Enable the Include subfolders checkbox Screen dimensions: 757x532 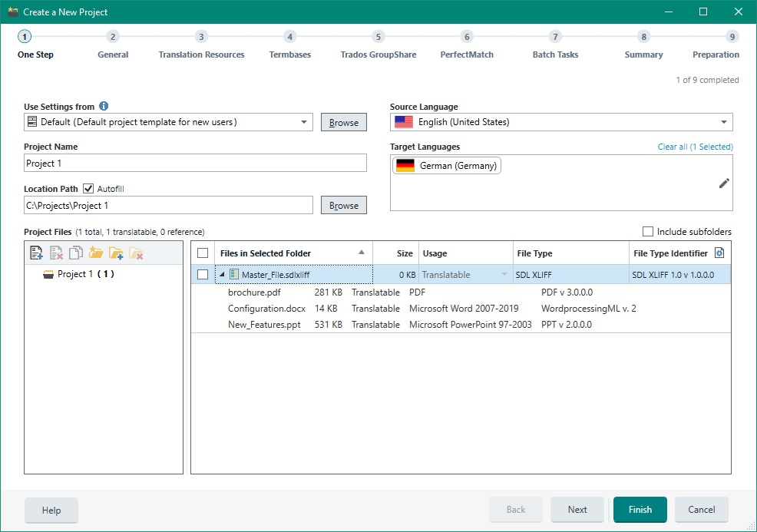click(x=648, y=232)
